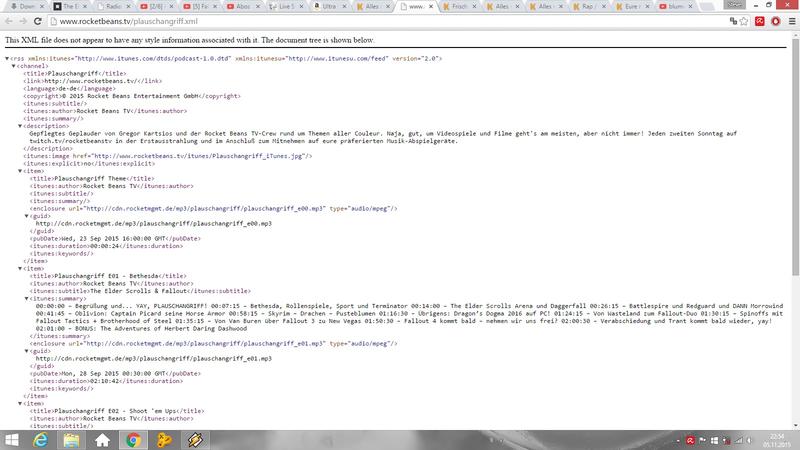Click the scrollbar up arrow
Screen dimensions: 800x450
(x=795, y=36)
